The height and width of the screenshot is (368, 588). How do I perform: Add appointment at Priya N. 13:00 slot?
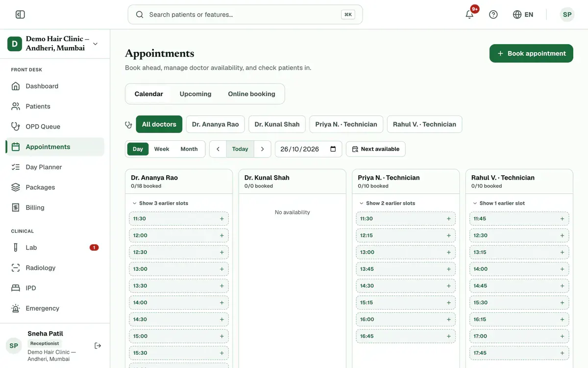click(x=406, y=252)
